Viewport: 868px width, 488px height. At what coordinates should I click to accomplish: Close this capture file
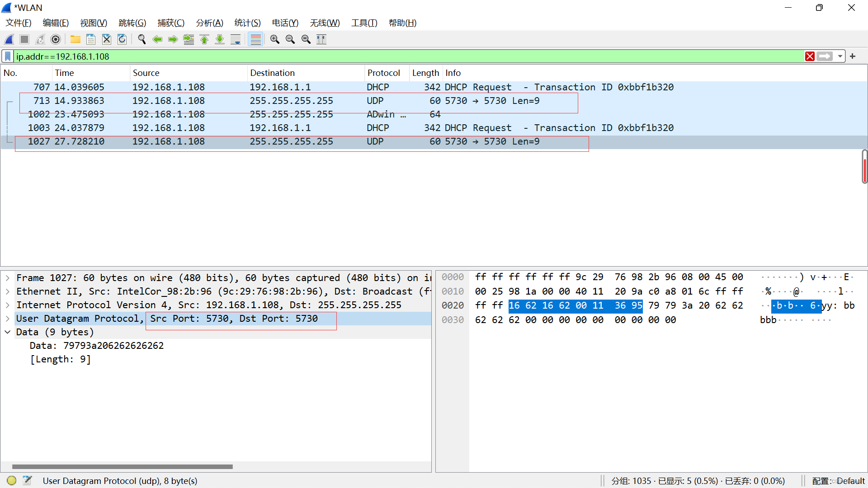[107, 39]
